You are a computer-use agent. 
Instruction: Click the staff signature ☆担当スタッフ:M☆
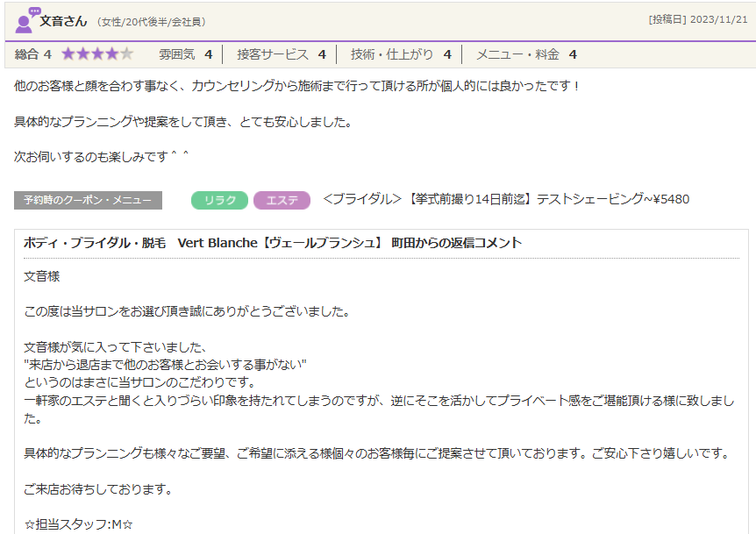pyautogui.click(x=78, y=524)
